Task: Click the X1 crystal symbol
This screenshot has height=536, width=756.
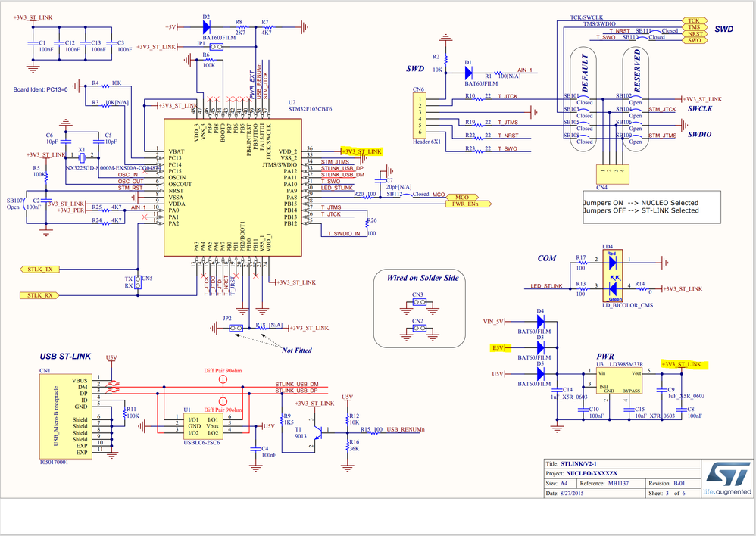Action: point(82,157)
